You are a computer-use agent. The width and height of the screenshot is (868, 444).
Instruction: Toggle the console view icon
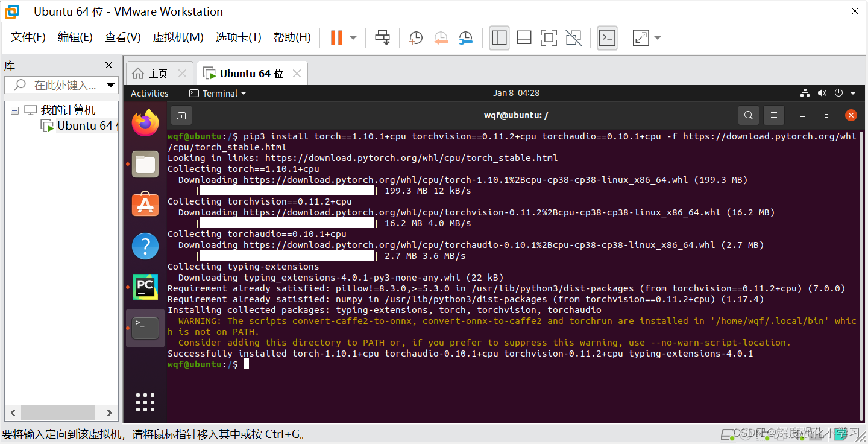tap(607, 37)
